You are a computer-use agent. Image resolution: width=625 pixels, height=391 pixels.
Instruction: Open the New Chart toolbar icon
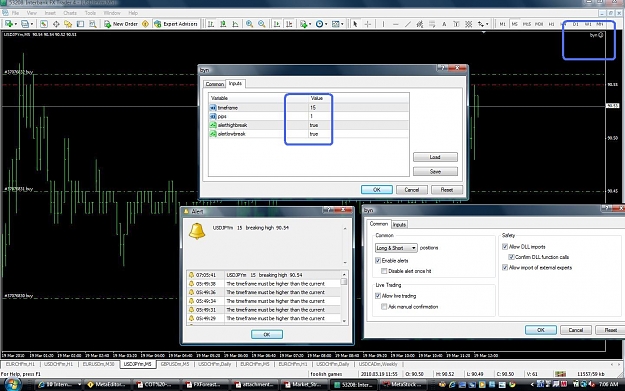pyautogui.click(x=8, y=24)
